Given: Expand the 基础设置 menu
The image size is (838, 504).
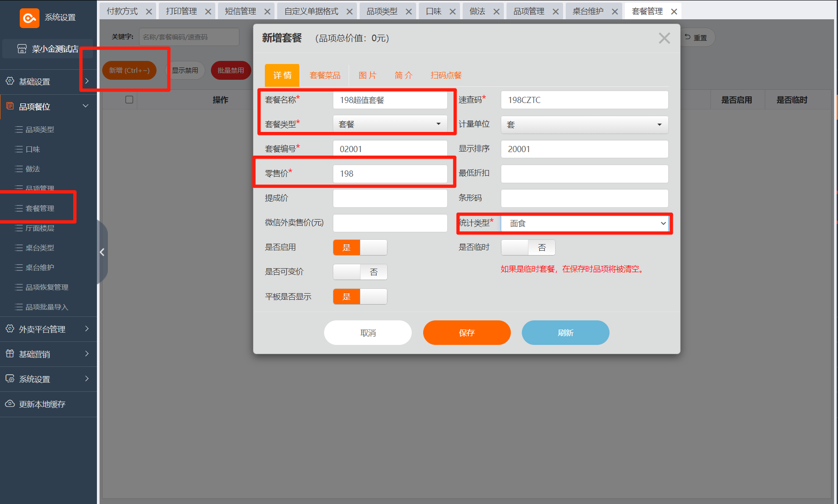Looking at the screenshot, I should [87, 81].
